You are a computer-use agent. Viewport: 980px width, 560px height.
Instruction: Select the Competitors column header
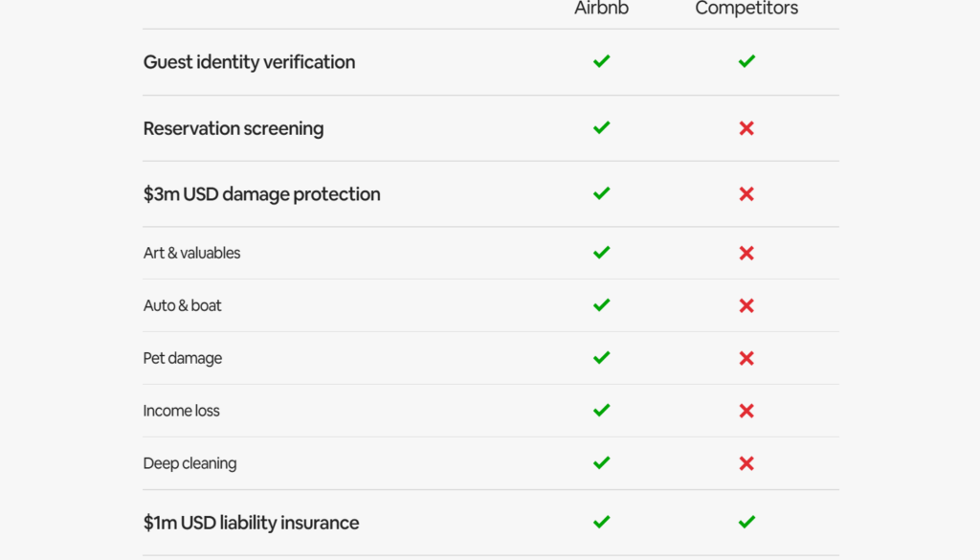[x=746, y=9]
